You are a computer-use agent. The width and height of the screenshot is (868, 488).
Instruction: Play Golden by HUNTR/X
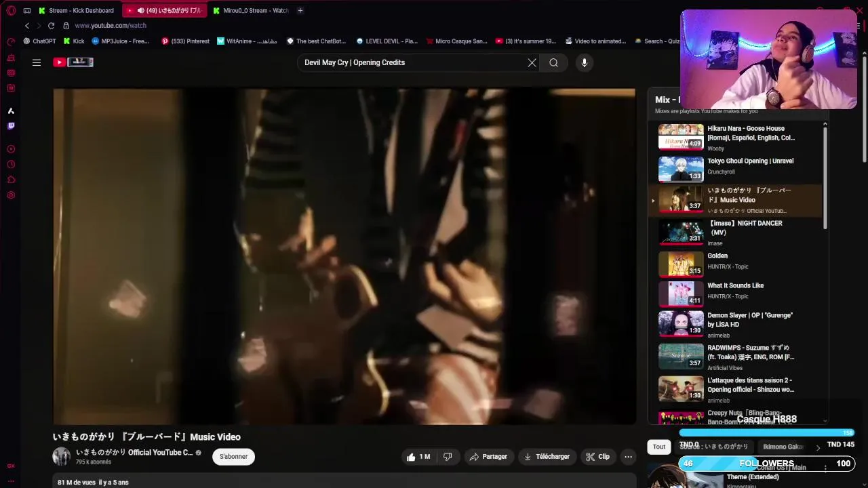[x=735, y=264]
